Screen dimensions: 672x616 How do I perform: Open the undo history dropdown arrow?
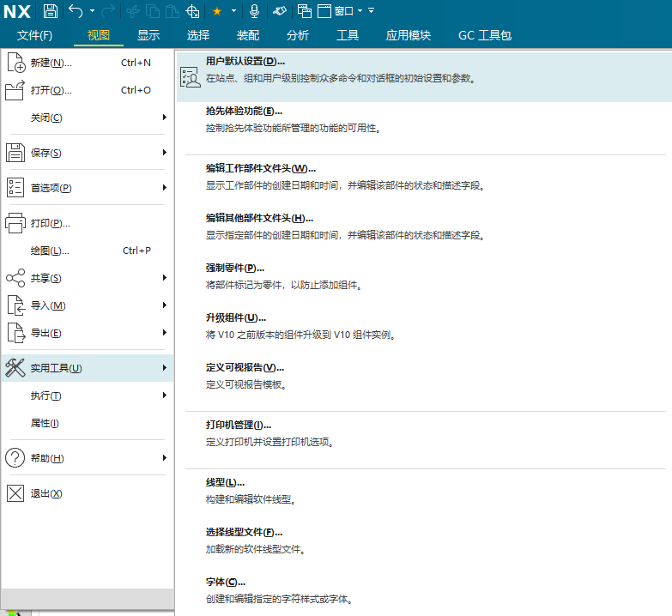92,11
